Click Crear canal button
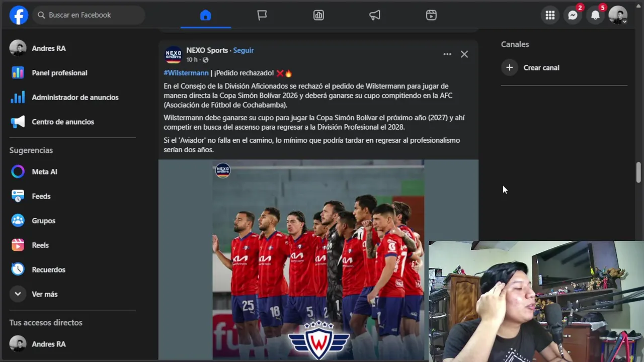This screenshot has width=644, height=362. click(565, 68)
